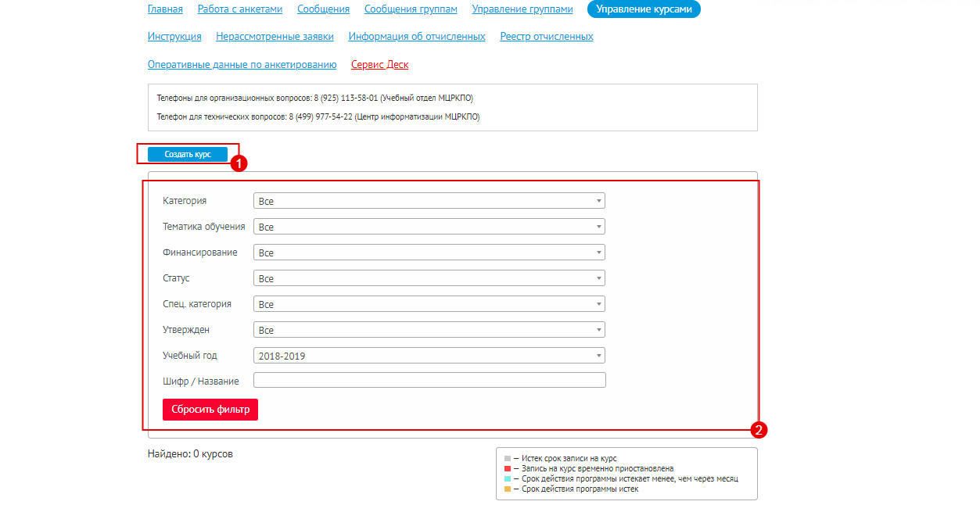Open Реестр отчисленных link

[547, 37]
